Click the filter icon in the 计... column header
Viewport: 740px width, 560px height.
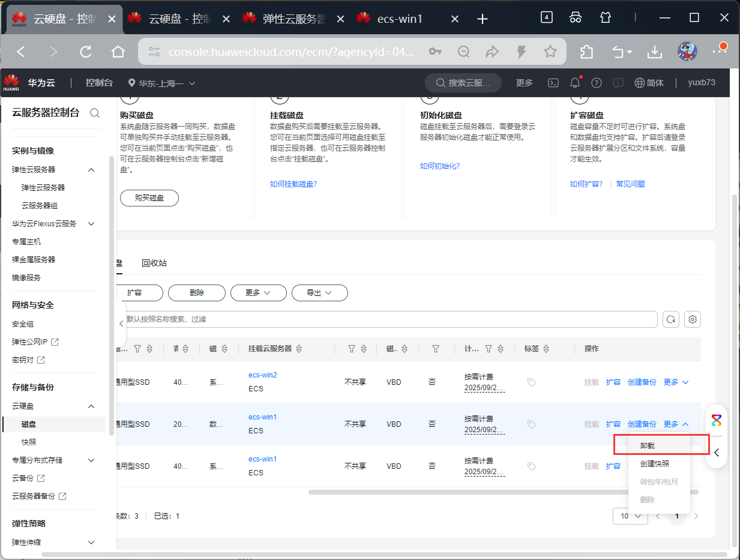(489, 349)
